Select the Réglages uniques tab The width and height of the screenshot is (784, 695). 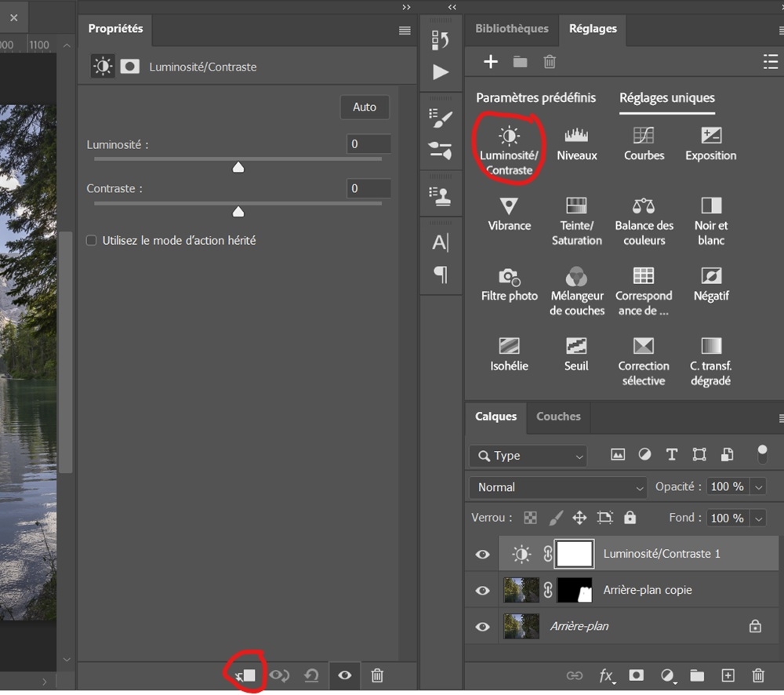coord(667,98)
